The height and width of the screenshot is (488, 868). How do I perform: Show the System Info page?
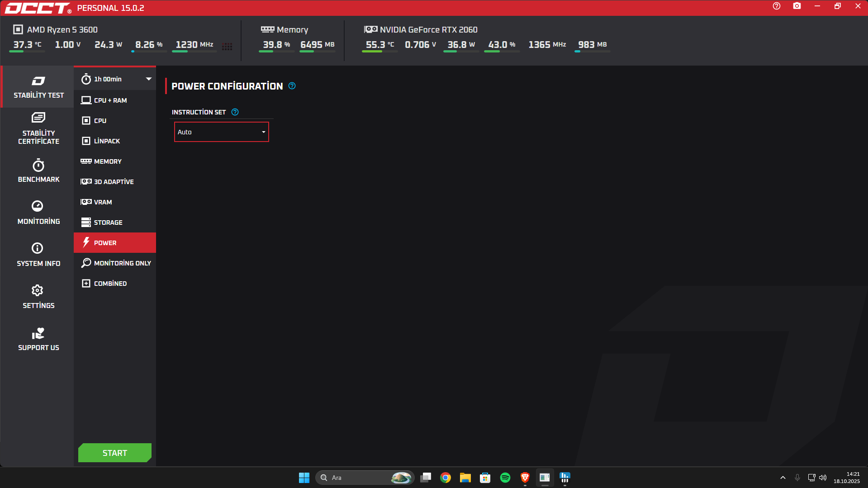(38, 255)
